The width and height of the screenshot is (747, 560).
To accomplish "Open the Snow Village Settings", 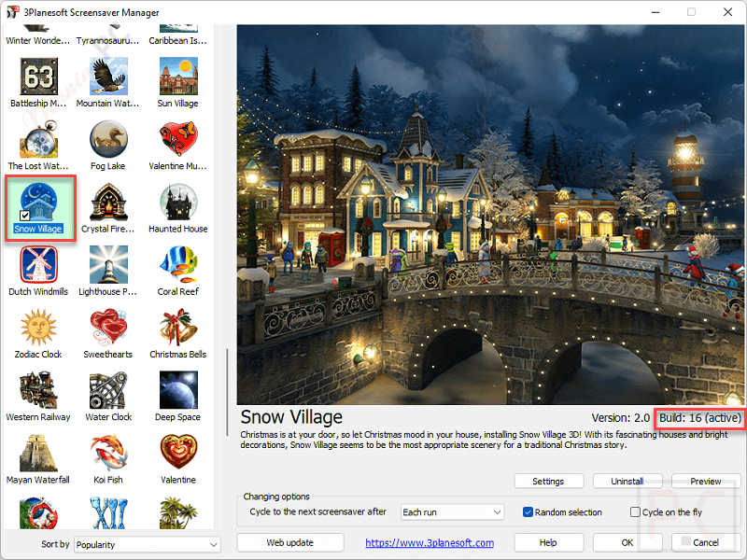I will click(549, 481).
